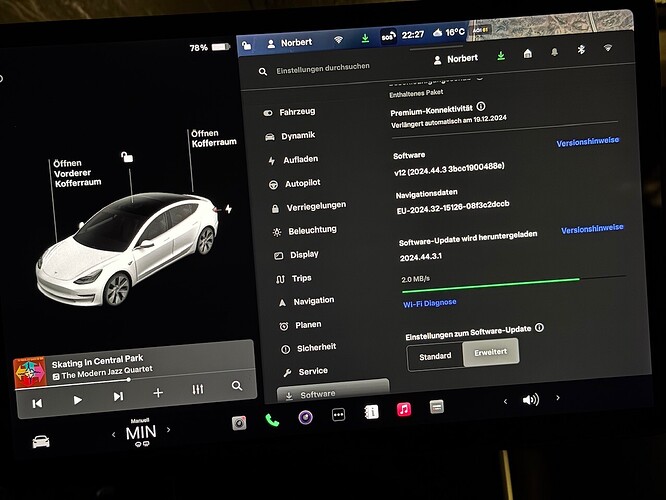
Task: Open the Service settings menu
Action: pyautogui.click(x=305, y=372)
